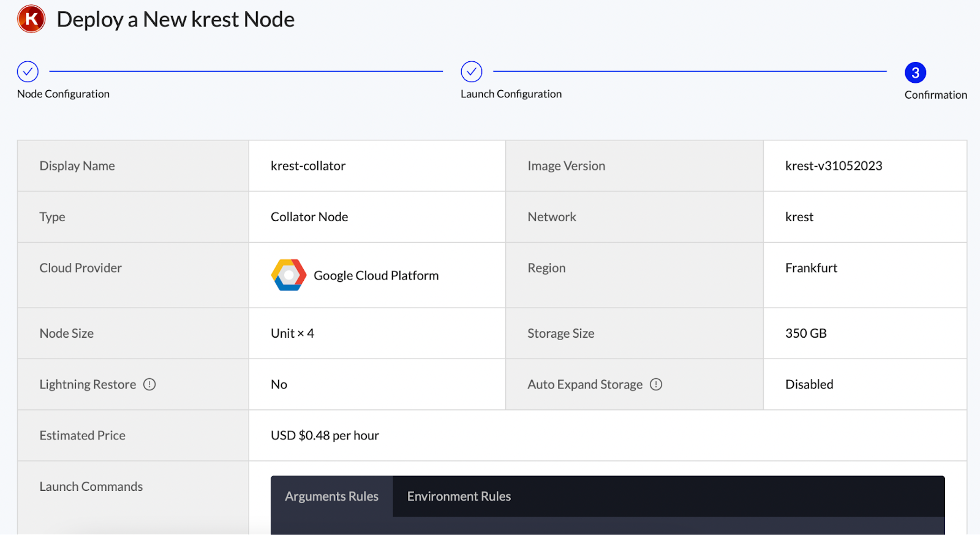Screen dimensions: 980x535
Task: Open the Environment Rules tab
Action: tap(459, 496)
